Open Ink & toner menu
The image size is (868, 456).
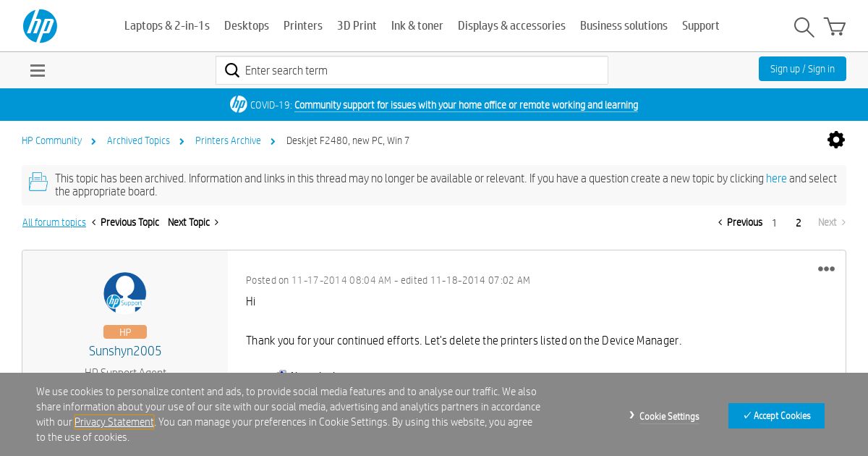pyautogui.click(x=417, y=25)
